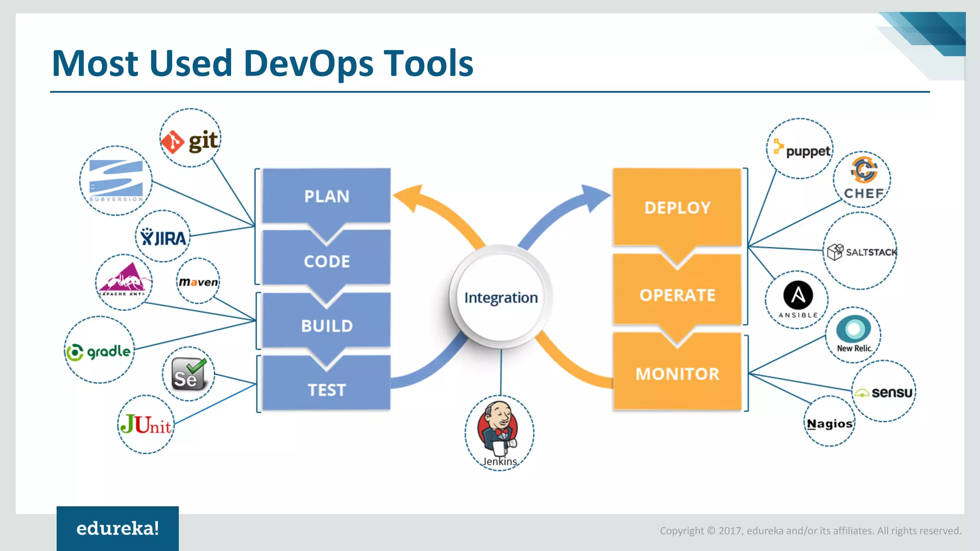Click the PLAN stage box

[x=326, y=196]
